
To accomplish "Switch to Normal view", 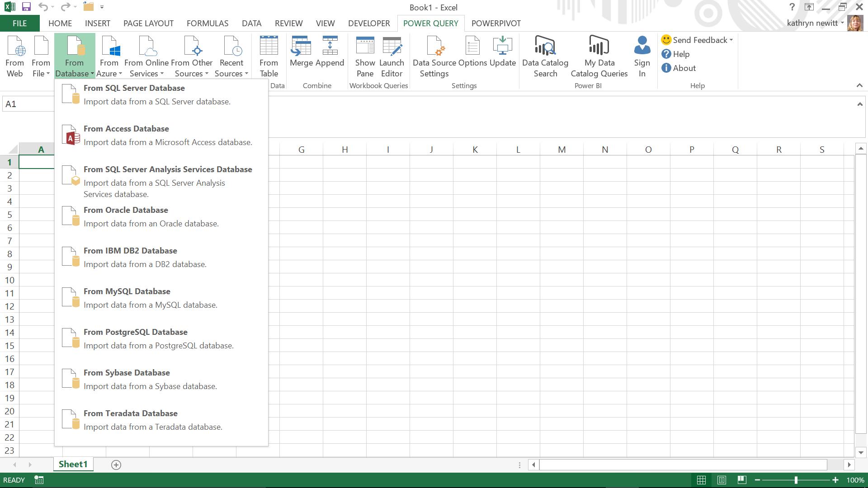I will 701,480.
